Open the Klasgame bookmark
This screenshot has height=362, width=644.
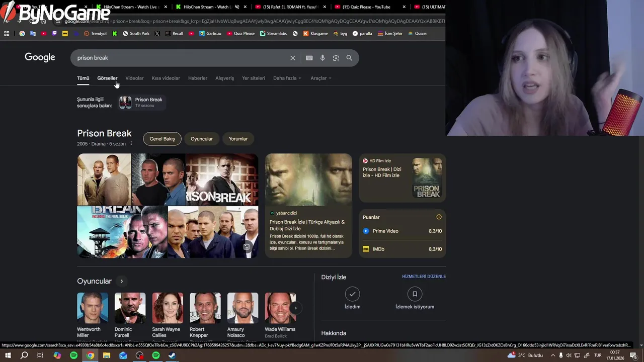coord(315,34)
